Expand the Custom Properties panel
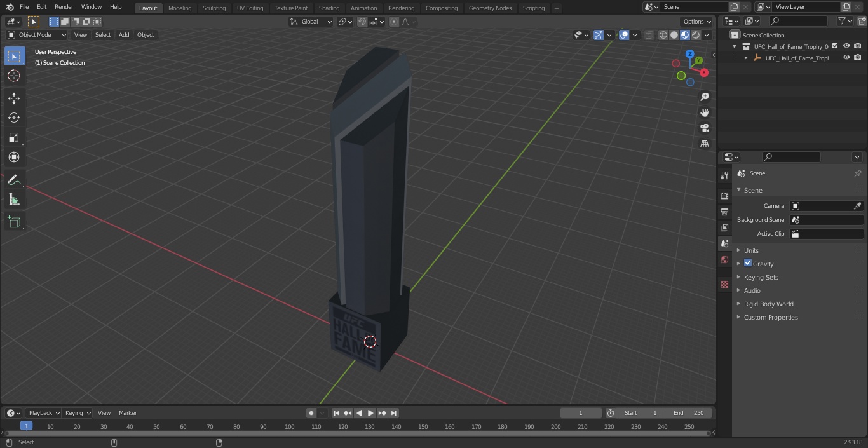 tap(770, 317)
